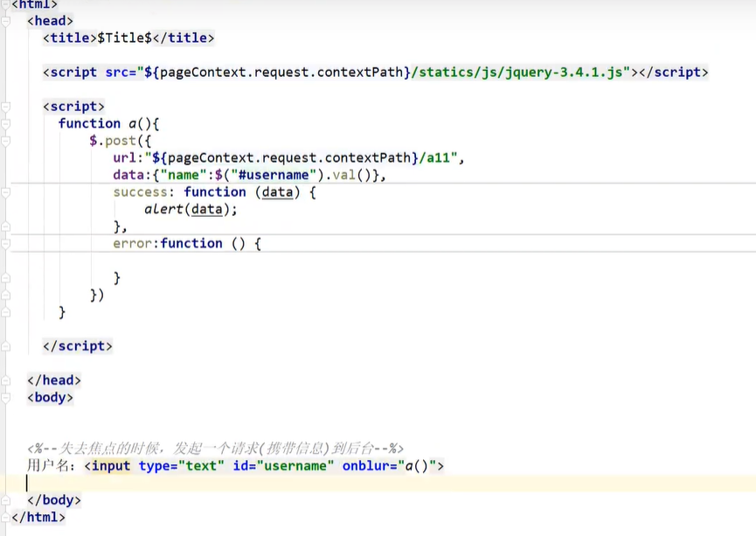Click the data parameter in success function
Image resolution: width=756 pixels, height=536 pixels.
(x=277, y=192)
